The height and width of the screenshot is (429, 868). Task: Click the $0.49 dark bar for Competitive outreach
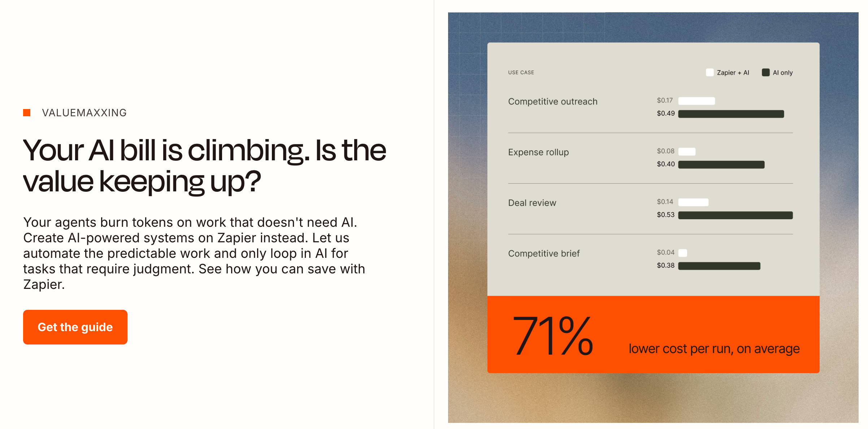[x=731, y=114]
